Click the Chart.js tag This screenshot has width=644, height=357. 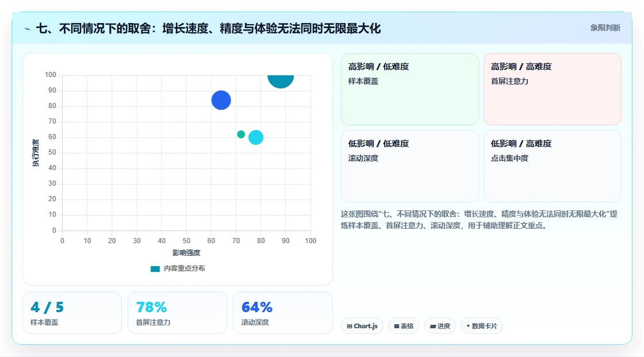point(362,326)
